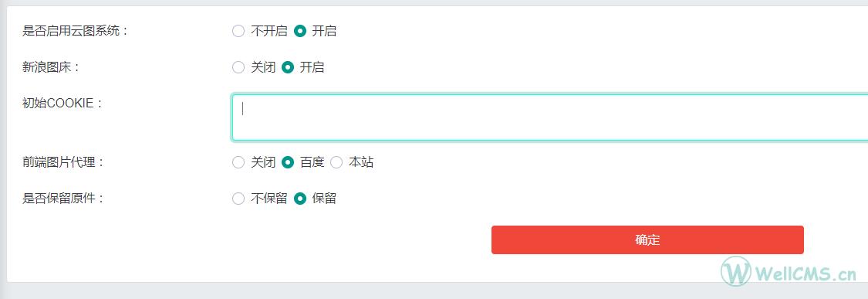Image resolution: width=868 pixels, height=299 pixels.
Task: Click the 前端图片代理 label
Action: click(x=63, y=162)
